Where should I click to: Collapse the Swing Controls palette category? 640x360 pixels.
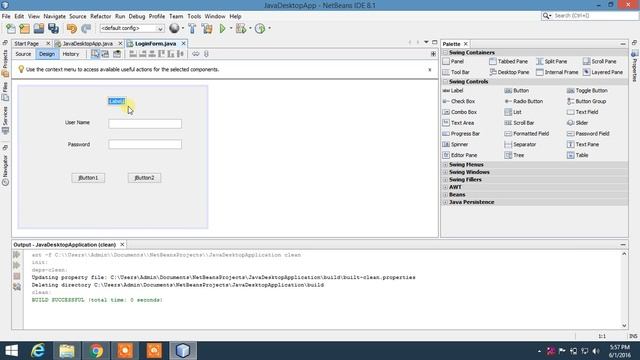pyautogui.click(x=445, y=82)
